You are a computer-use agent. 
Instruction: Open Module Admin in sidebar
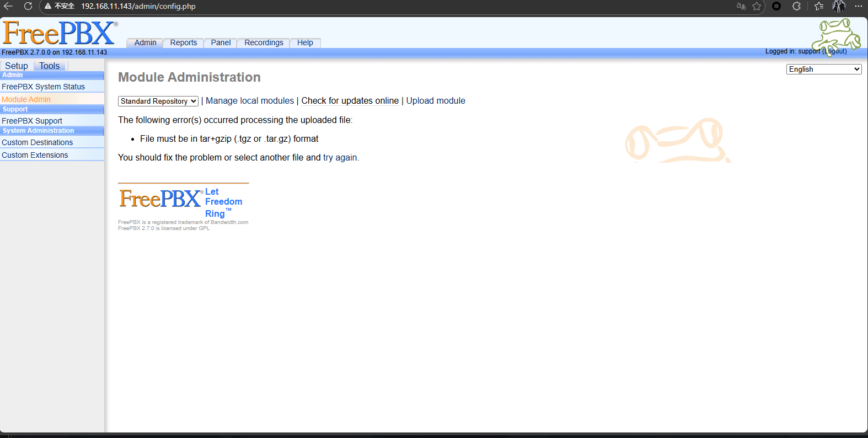(x=52, y=99)
